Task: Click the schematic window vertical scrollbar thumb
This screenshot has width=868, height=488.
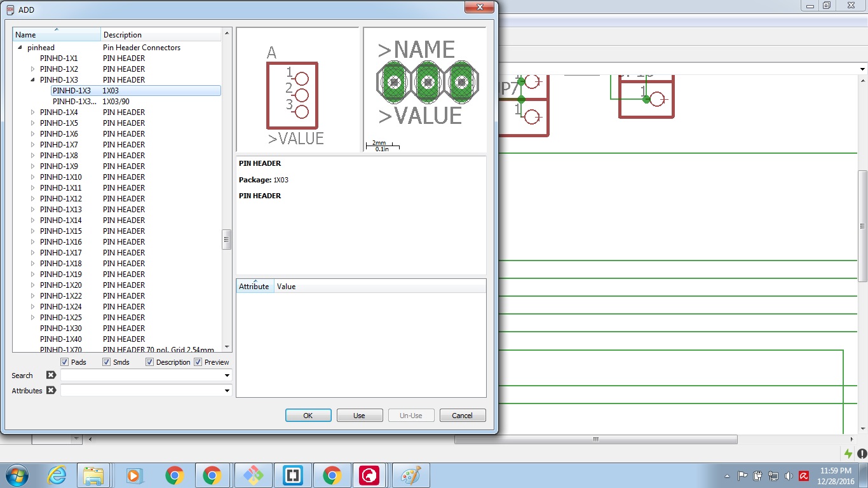Action: point(862,226)
